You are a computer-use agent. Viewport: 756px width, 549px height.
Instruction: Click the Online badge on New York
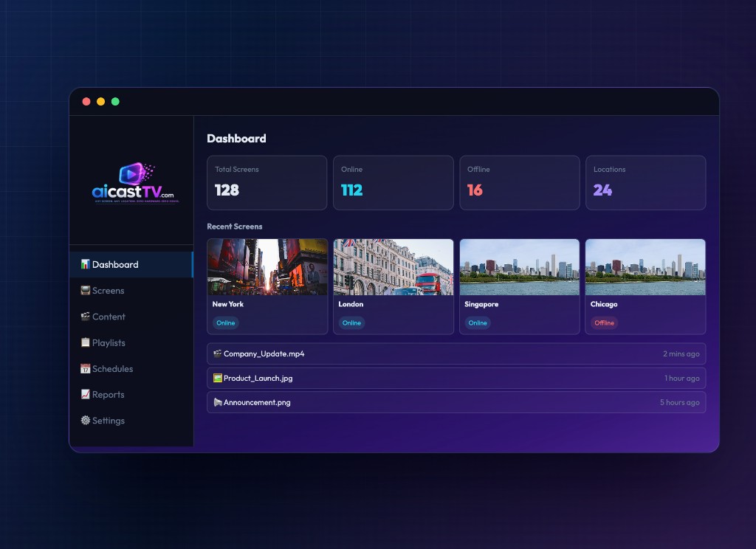[x=226, y=323]
